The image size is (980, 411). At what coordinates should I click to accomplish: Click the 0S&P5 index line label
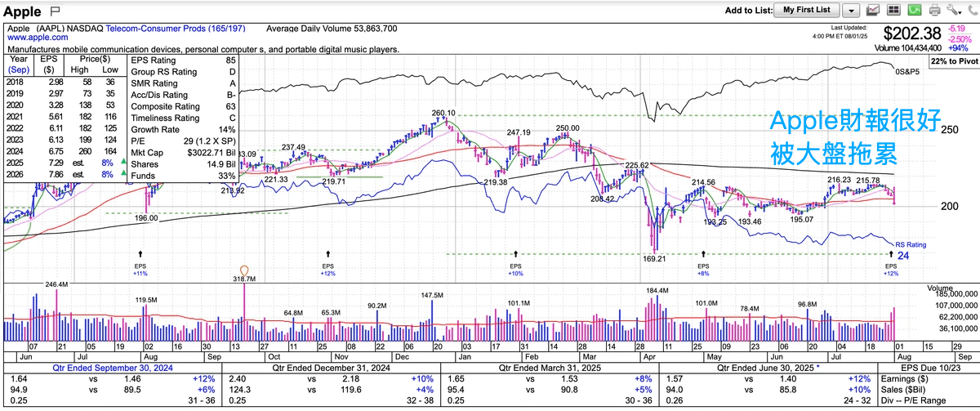(909, 72)
